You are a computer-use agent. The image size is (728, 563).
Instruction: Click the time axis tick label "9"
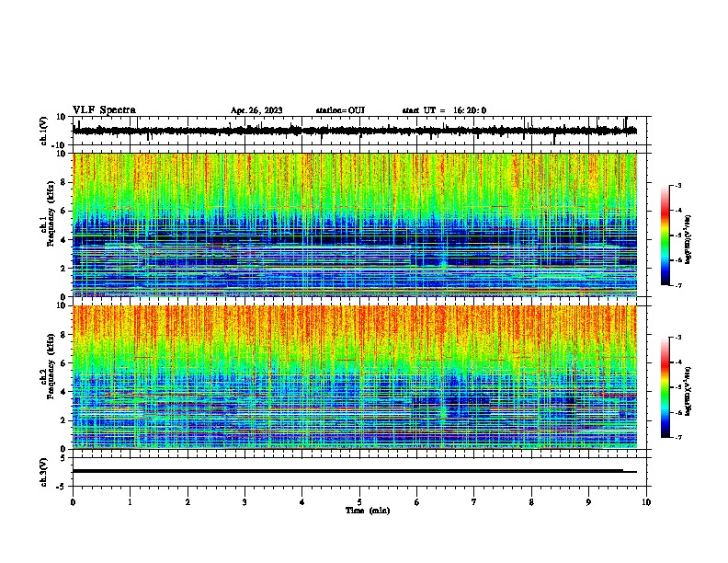(588, 502)
